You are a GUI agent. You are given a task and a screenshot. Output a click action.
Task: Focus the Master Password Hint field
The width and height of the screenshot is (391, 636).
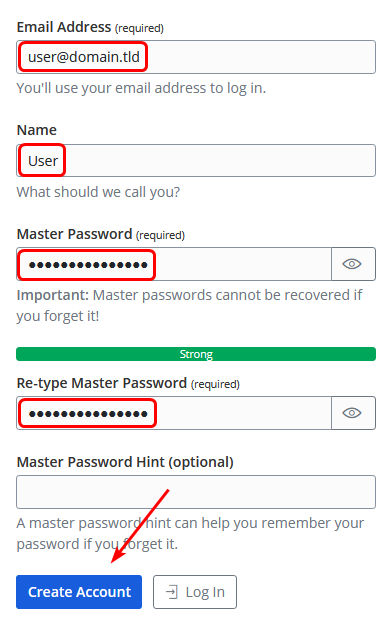196,492
